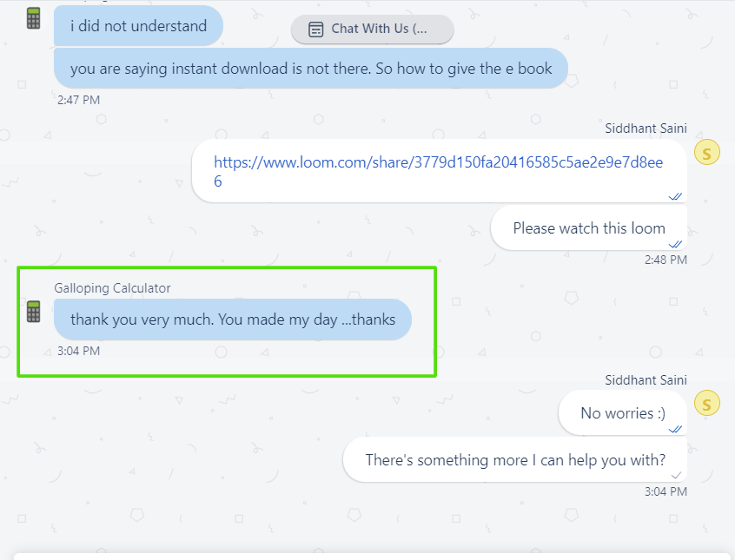
Task: Click the single checkmark on the last sent message
Action: point(675,475)
